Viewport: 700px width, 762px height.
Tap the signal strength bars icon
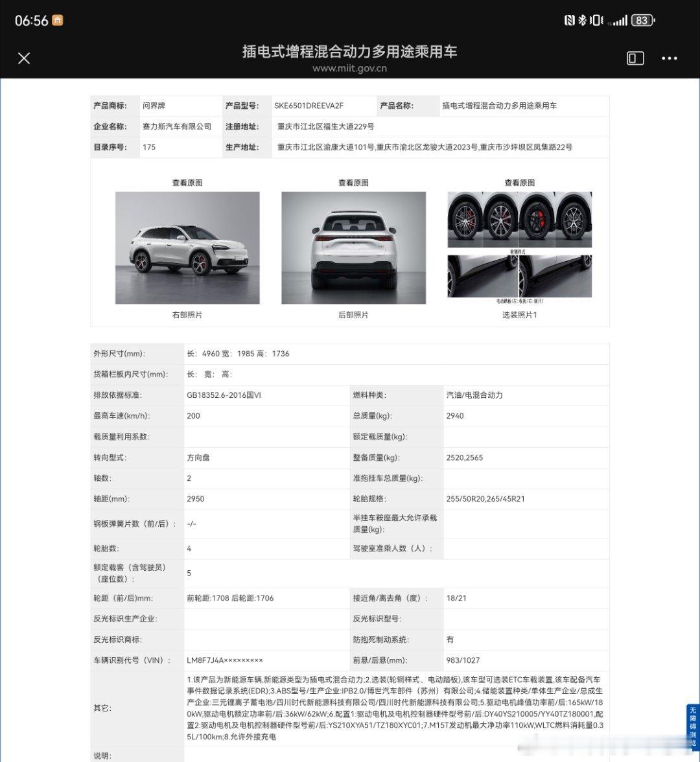(620, 21)
